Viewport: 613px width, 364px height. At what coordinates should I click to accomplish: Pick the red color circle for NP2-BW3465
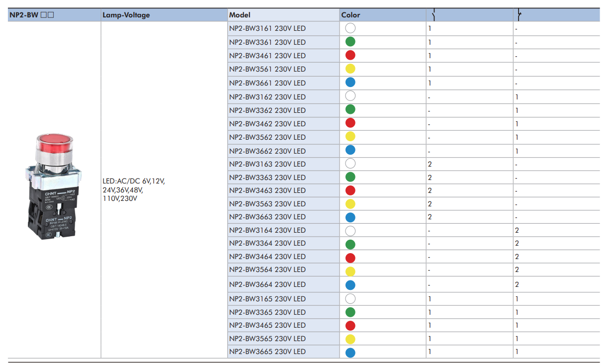[x=350, y=326]
